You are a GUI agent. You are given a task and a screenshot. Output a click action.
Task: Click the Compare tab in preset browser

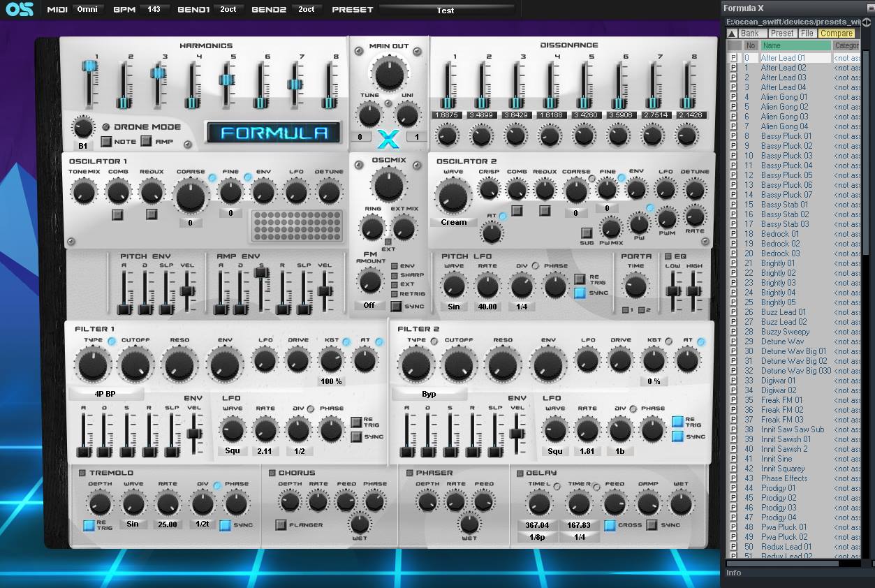(x=836, y=34)
